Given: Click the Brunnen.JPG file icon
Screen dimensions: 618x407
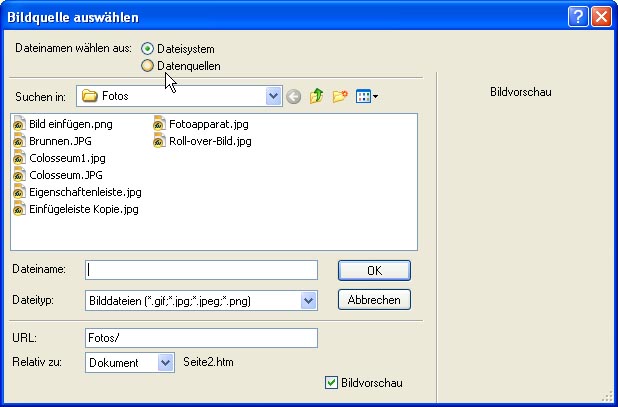Looking at the screenshot, I should pos(19,141).
